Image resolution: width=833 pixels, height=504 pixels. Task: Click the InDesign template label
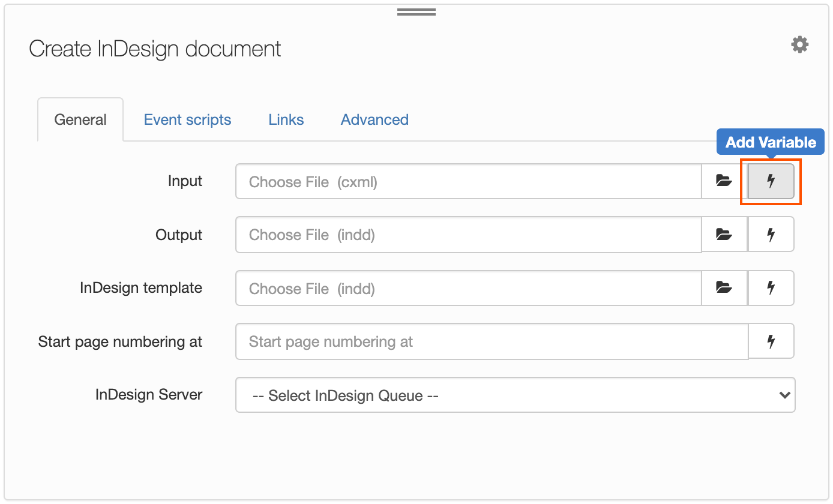click(141, 288)
